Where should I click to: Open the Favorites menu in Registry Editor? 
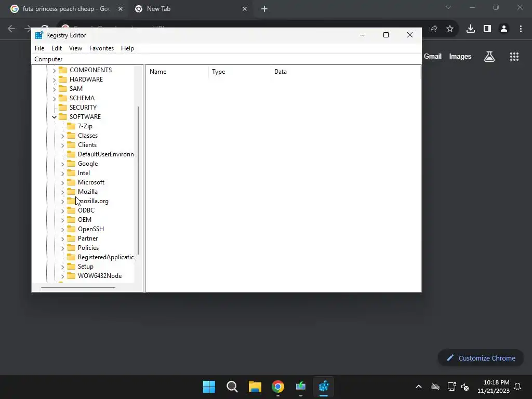(101, 48)
